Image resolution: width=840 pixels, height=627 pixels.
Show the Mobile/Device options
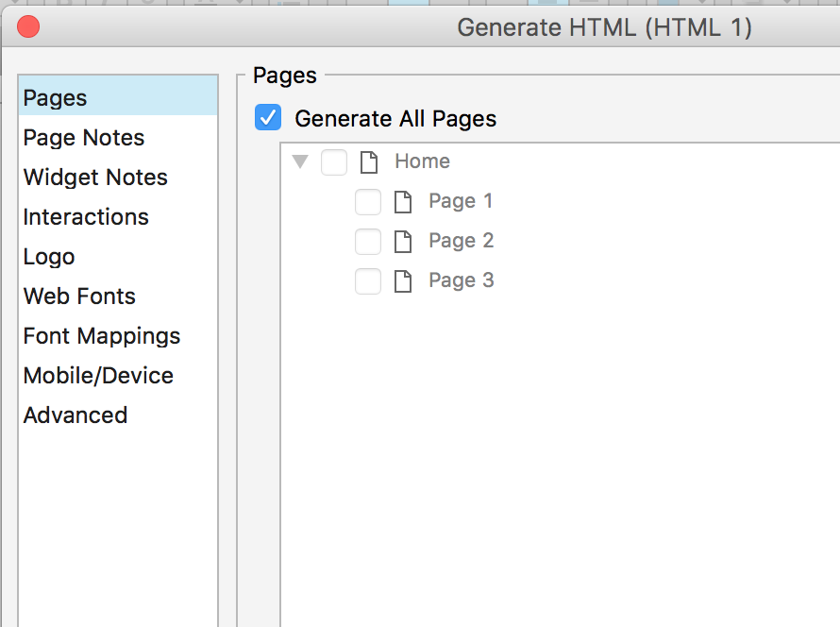[x=98, y=376]
